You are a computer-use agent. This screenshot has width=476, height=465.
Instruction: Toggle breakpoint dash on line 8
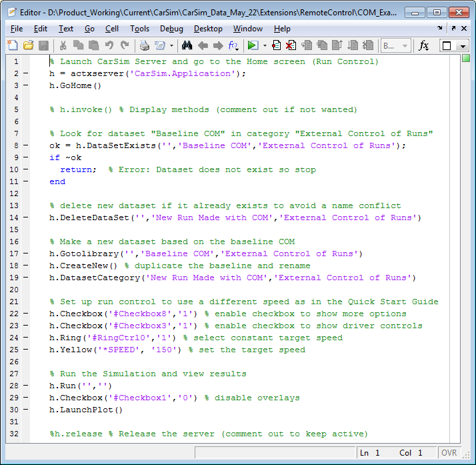[x=26, y=145]
